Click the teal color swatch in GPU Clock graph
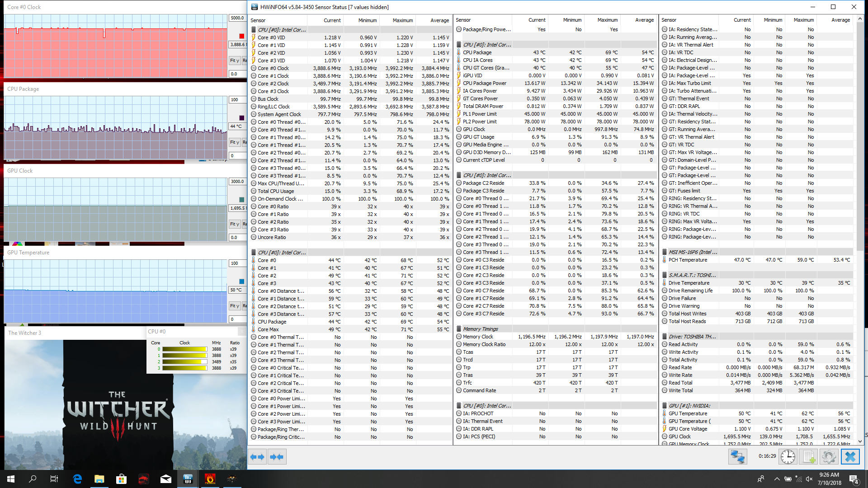The image size is (868, 488). tap(241, 200)
